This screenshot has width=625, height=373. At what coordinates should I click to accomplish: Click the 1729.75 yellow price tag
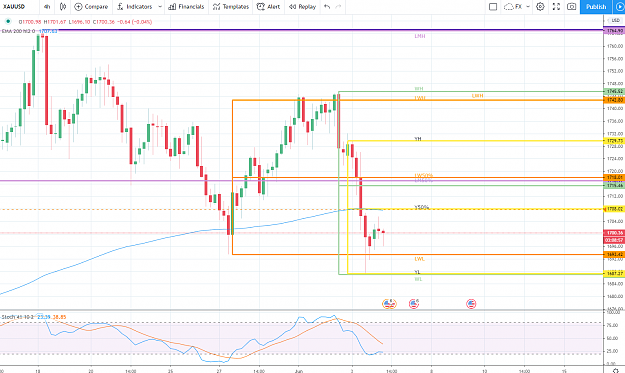point(614,141)
